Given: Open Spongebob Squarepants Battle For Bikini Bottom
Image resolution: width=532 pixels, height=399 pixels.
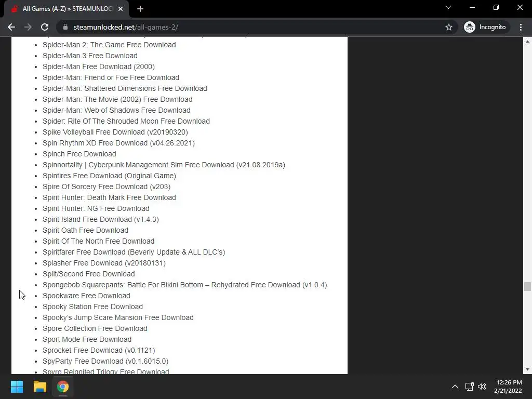Looking at the screenshot, I should point(185,285).
